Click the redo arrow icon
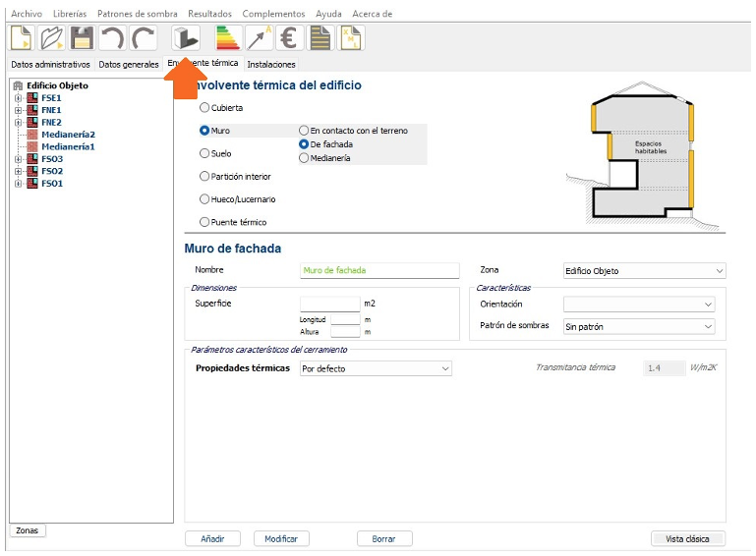 [144, 37]
